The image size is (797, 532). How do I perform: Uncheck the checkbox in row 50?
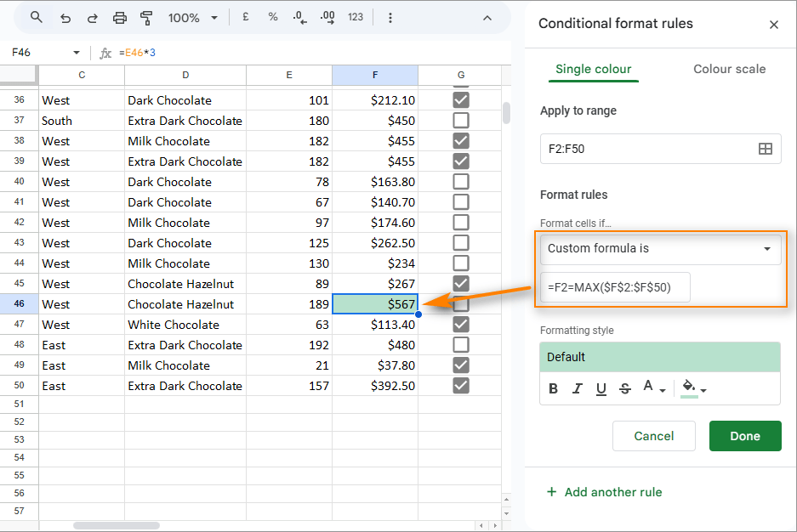(460, 386)
